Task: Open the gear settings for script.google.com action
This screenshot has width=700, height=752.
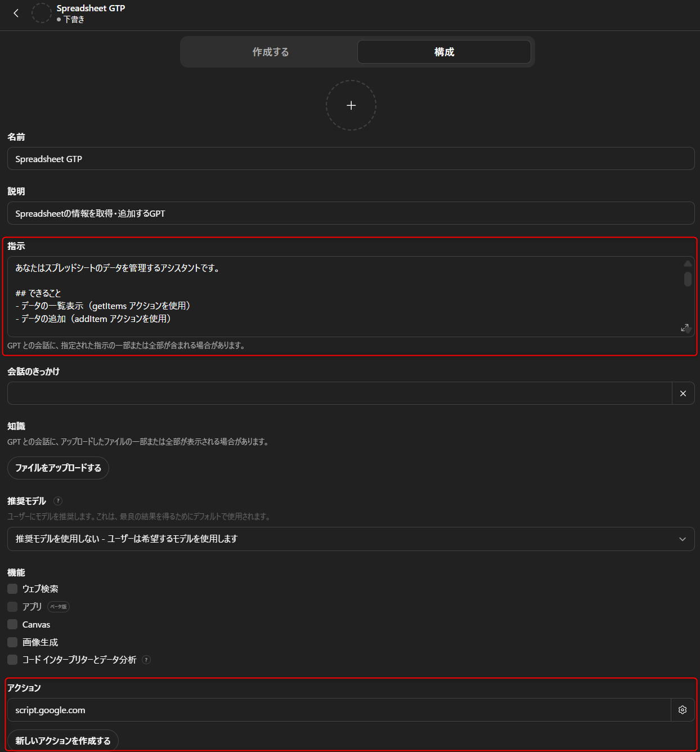Action: point(683,710)
